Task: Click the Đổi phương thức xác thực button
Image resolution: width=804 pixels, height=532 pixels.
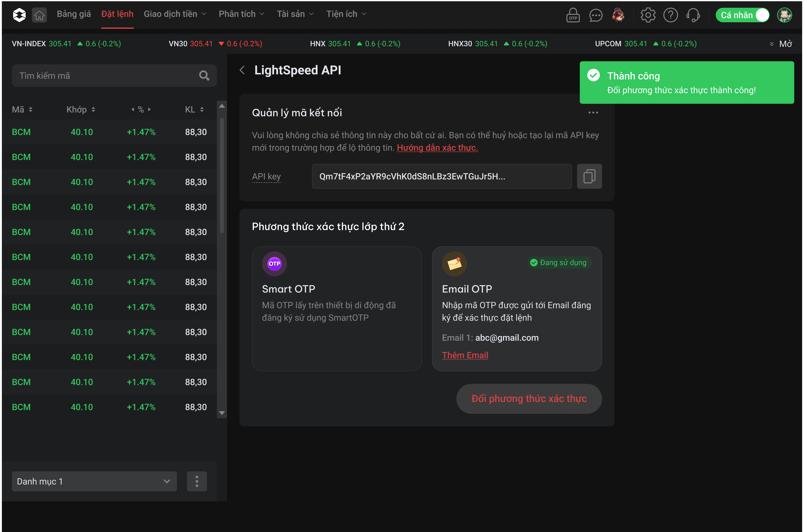Action: pyautogui.click(x=529, y=399)
